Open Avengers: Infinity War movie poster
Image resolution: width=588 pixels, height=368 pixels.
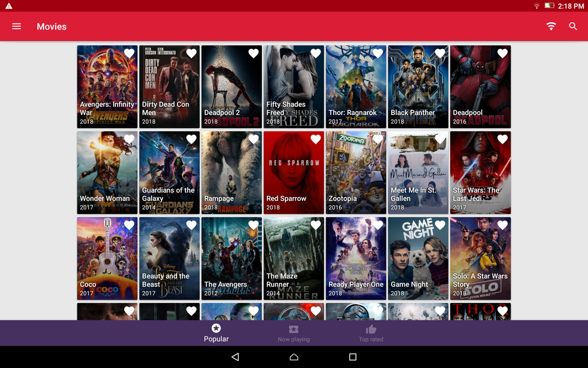tap(107, 87)
